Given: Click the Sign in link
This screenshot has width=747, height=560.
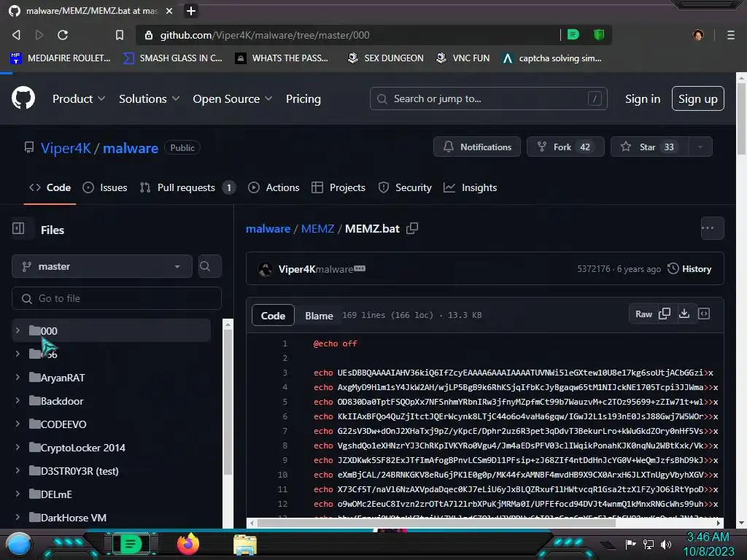Looking at the screenshot, I should pyautogui.click(x=643, y=98).
